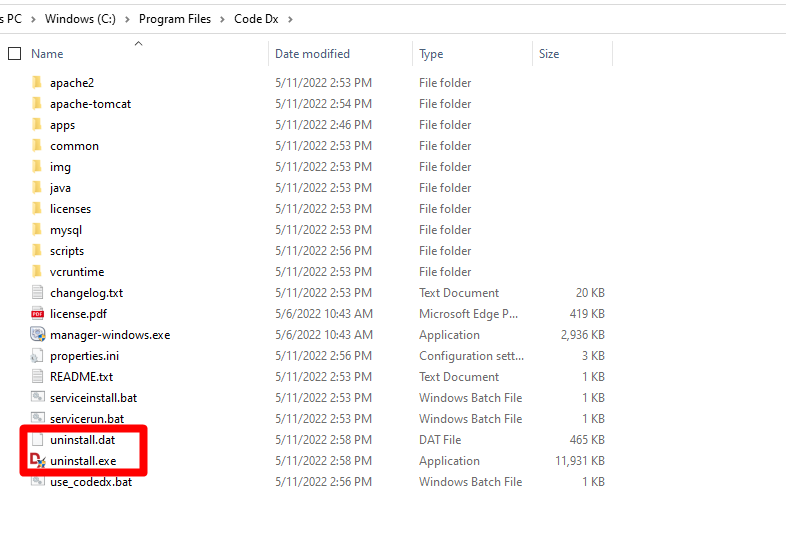Viewport: 786px width, 541px height.
Task: Select the apache2 folder icon
Action: tap(38, 83)
